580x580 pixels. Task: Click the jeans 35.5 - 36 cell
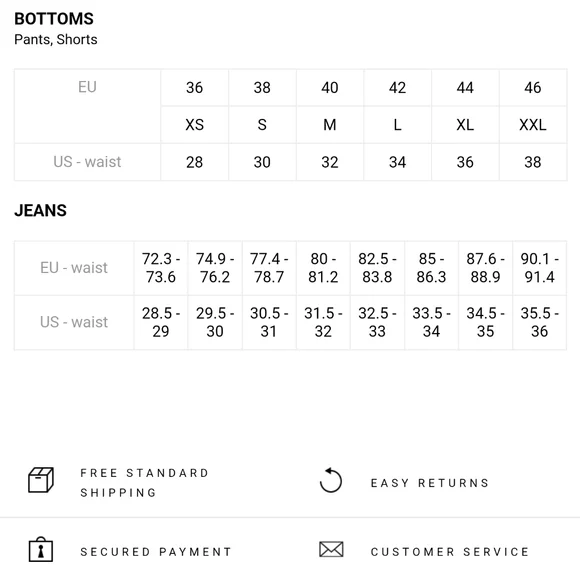tap(539, 322)
